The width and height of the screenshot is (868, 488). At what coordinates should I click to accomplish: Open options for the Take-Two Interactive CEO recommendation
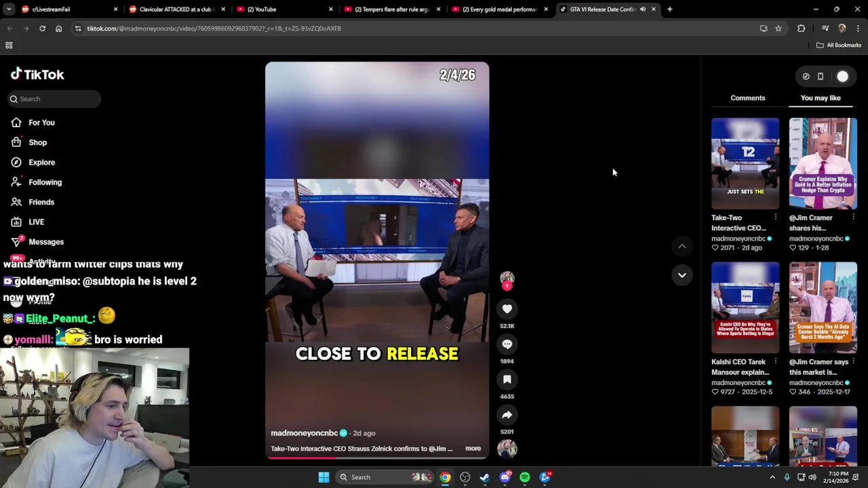[x=775, y=218]
